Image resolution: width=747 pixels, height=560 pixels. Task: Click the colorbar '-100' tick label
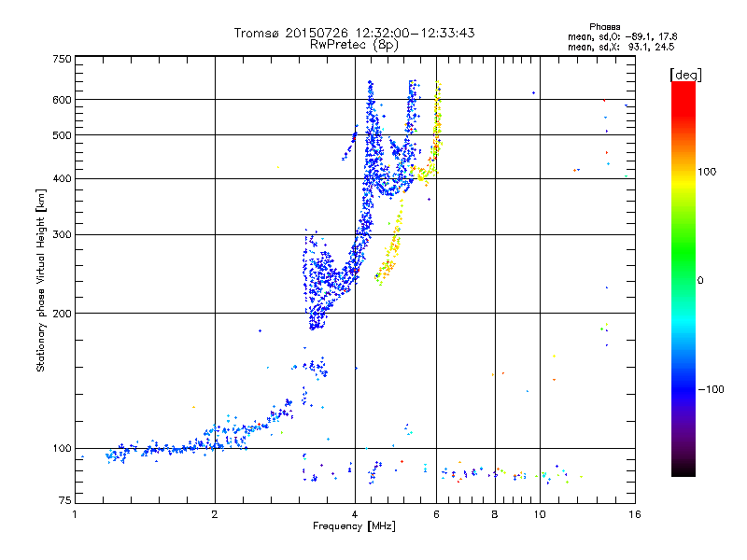(711, 389)
